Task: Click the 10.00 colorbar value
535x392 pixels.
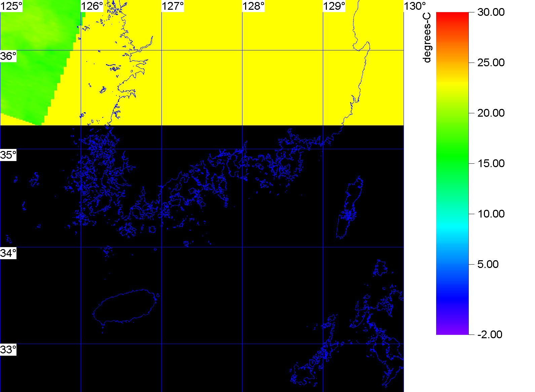Action: coord(491,214)
